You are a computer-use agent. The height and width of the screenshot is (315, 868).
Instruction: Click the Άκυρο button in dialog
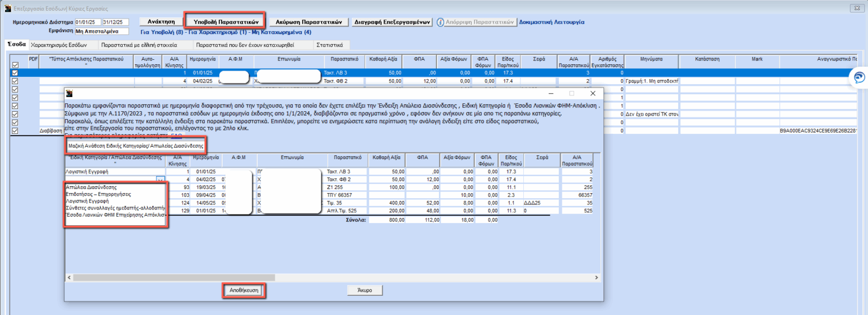(365, 290)
